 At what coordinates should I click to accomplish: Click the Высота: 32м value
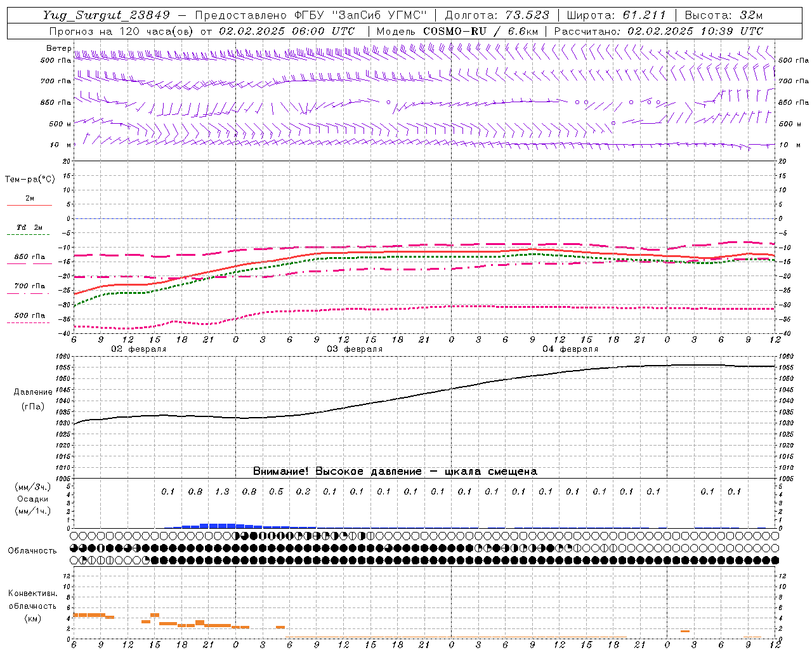pos(723,15)
